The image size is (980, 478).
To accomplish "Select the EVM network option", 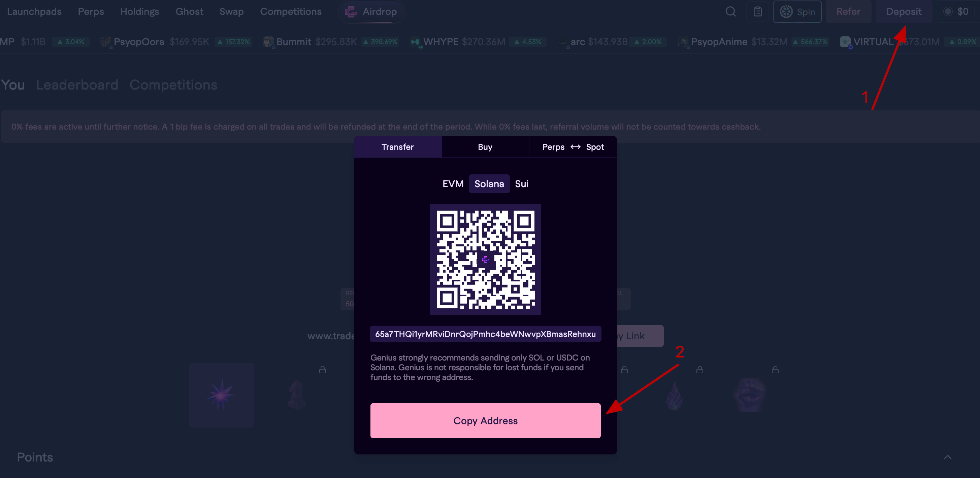I will pos(453,184).
